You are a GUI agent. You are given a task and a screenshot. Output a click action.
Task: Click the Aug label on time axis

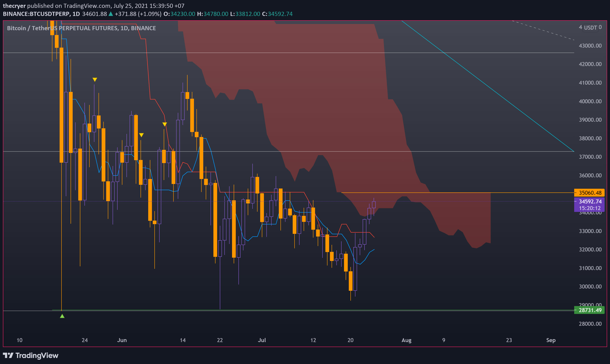pyautogui.click(x=406, y=340)
